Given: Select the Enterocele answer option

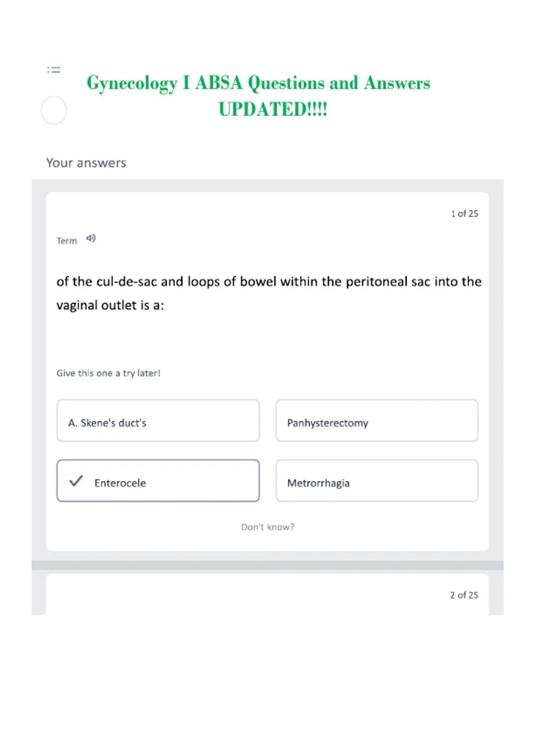Looking at the screenshot, I should (158, 481).
